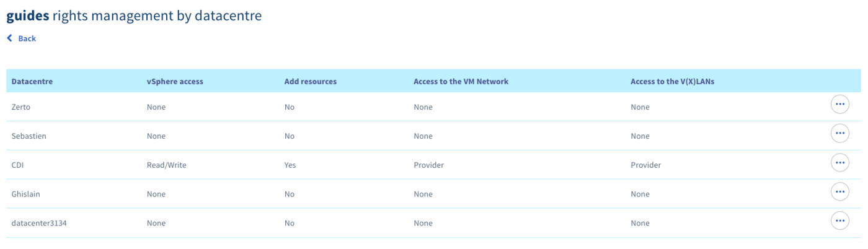868x249 pixels.
Task: Click Access to the V(X)LANs header
Action: [x=672, y=81]
